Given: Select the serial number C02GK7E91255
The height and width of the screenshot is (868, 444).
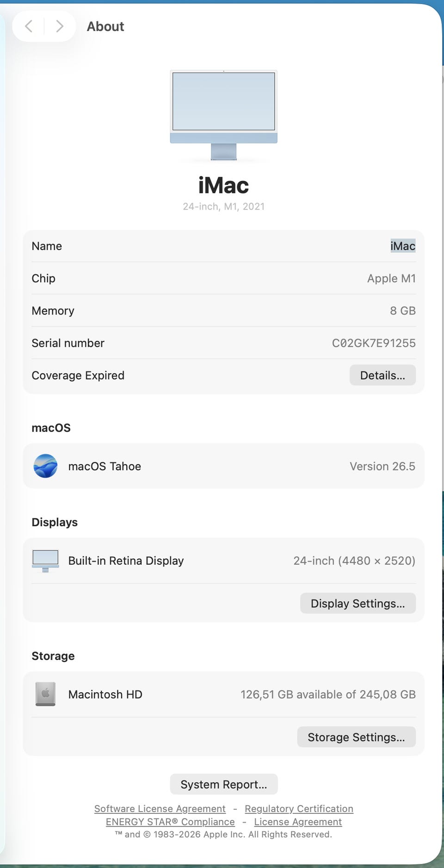Looking at the screenshot, I should click(374, 343).
